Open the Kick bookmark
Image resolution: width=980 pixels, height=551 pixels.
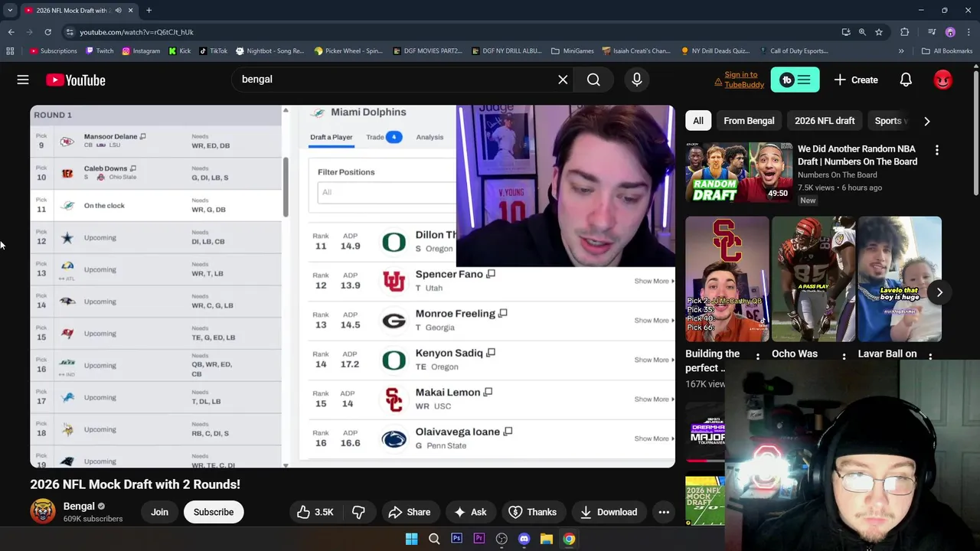click(x=180, y=51)
